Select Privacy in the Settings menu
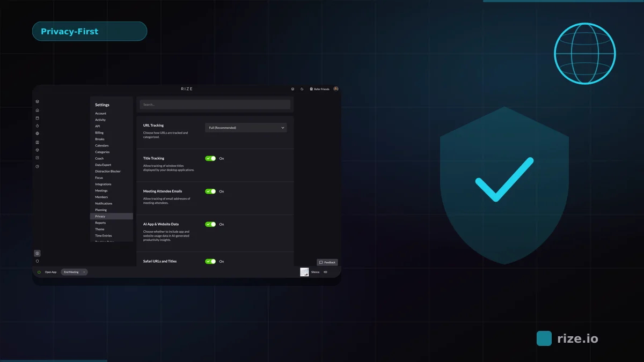 (x=101, y=216)
